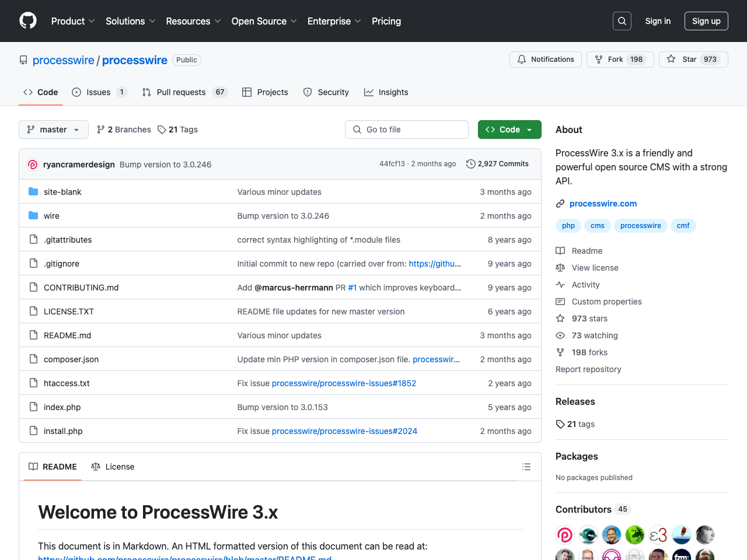Click the cms topic tag

(598, 226)
